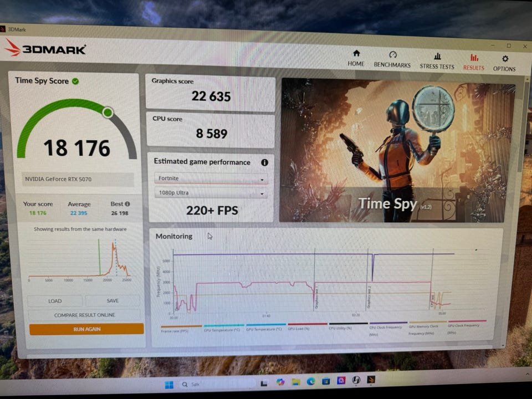The width and height of the screenshot is (532, 399).
Task: Open the BENCHMARKS section
Action: pyautogui.click(x=392, y=60)
